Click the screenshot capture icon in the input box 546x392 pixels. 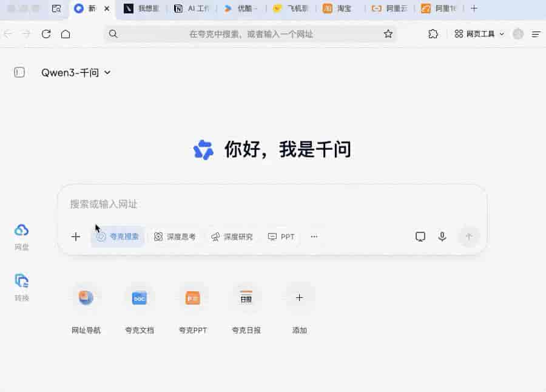coord(420,237)
